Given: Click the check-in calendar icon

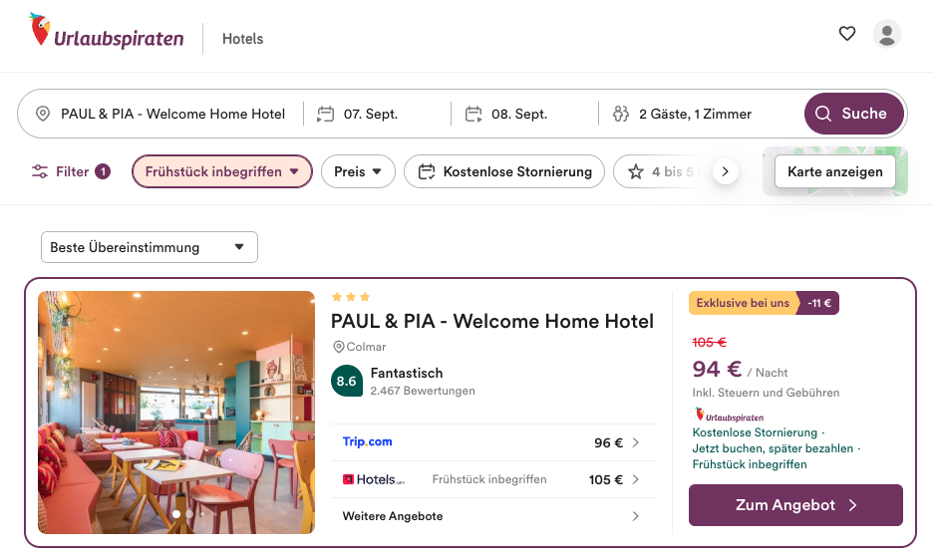Looking at the screenshot, I should tap(326, 114).
